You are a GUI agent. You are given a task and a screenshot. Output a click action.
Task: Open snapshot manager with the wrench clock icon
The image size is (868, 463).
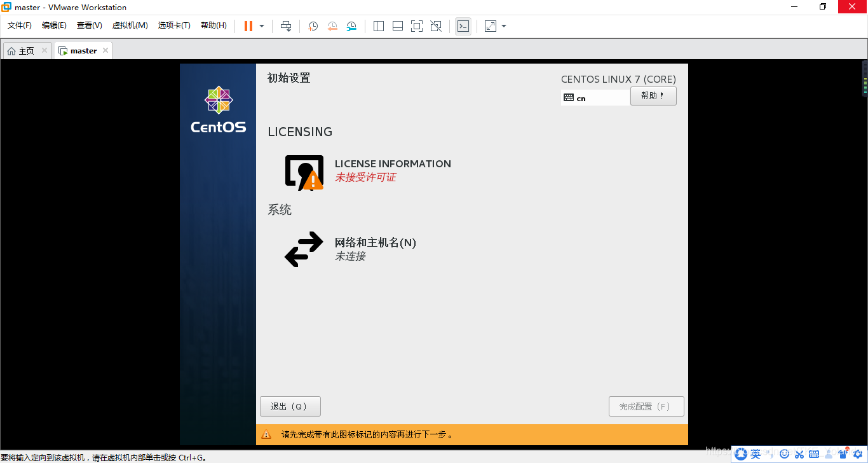pyautogui.click(x=351, y=26)
